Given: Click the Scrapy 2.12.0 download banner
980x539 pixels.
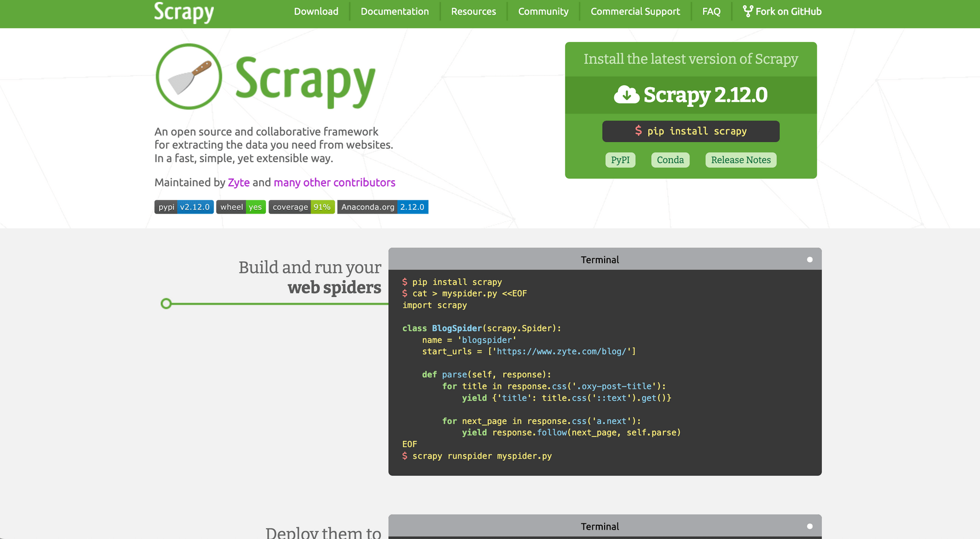Looking at the screenshot, I should (691, 95).
